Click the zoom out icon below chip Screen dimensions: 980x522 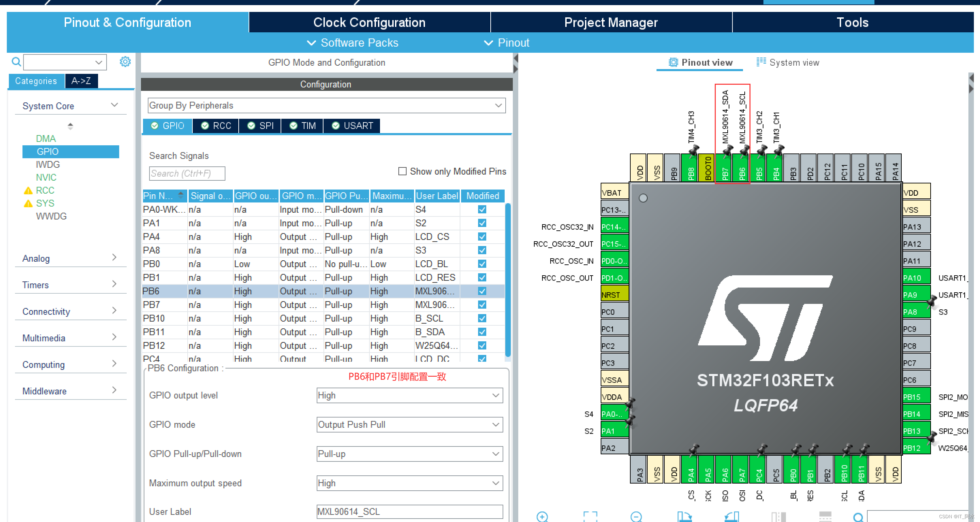636,517
